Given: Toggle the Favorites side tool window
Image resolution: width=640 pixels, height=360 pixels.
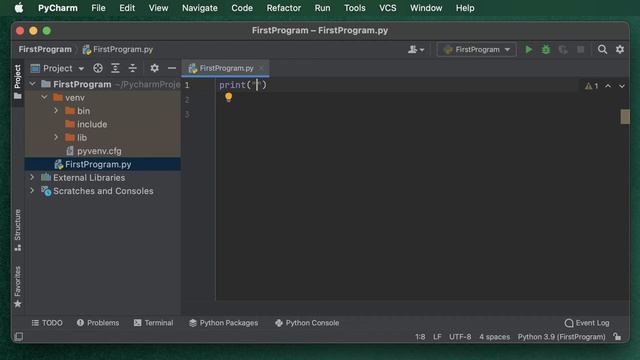Looking at the screenshot, I should pyautogui.click(x=18, y=287).
